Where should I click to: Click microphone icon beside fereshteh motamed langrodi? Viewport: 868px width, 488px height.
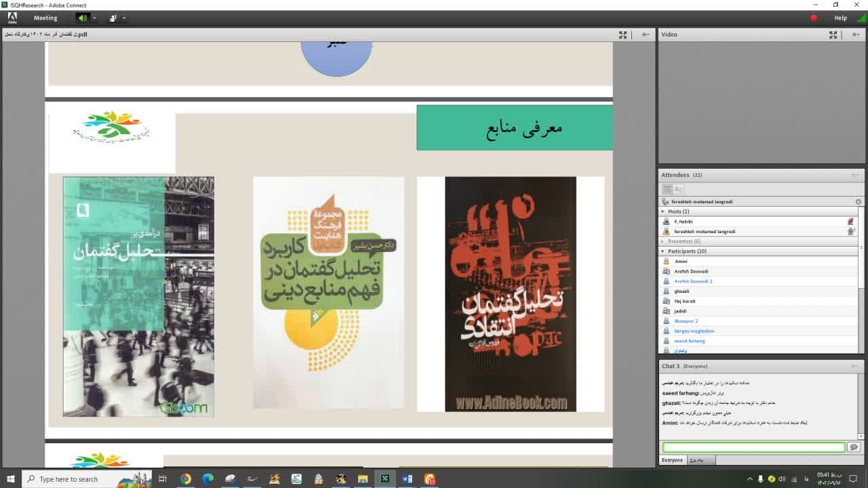pyautogui.click(x=850, y=232)
